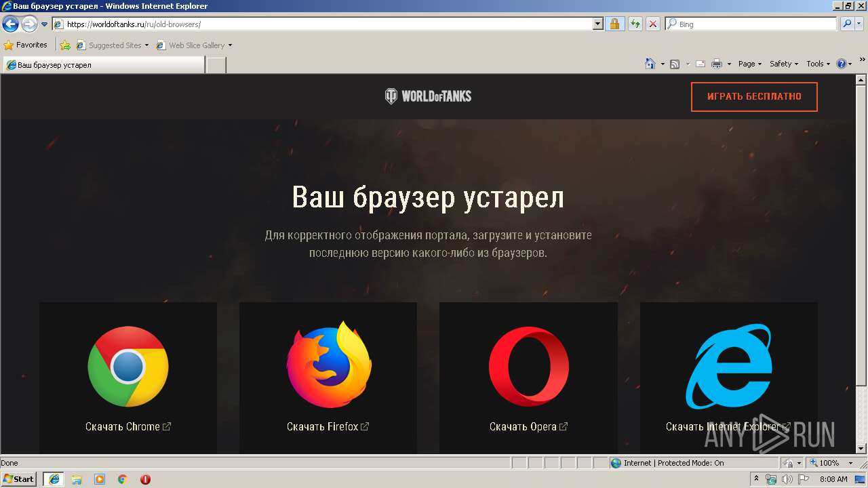868x488 pixels.
Task: Open the Tools menu
Action: pos(818,64)
